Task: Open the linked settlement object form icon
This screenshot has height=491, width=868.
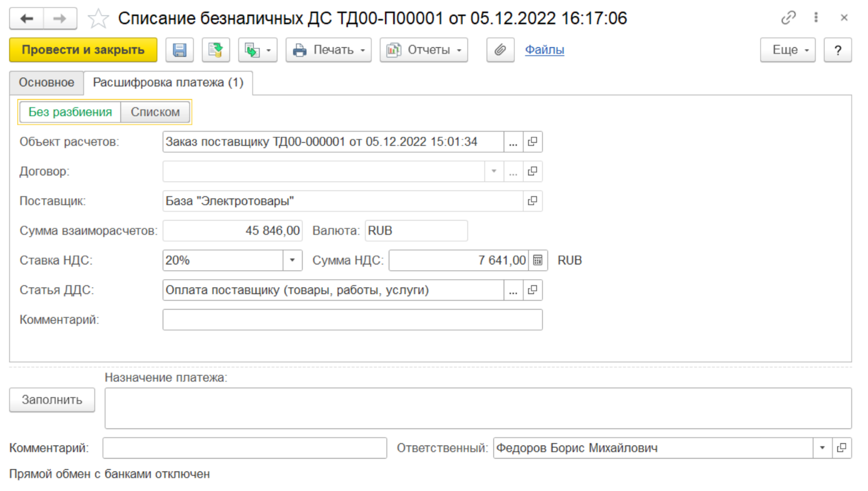Action: click(532, 142)
